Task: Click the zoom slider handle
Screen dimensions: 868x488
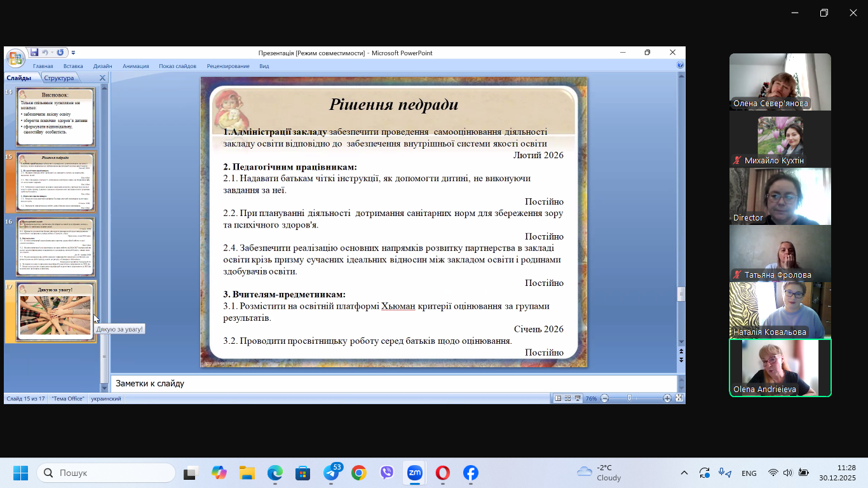Action: (x=629, y=398)
